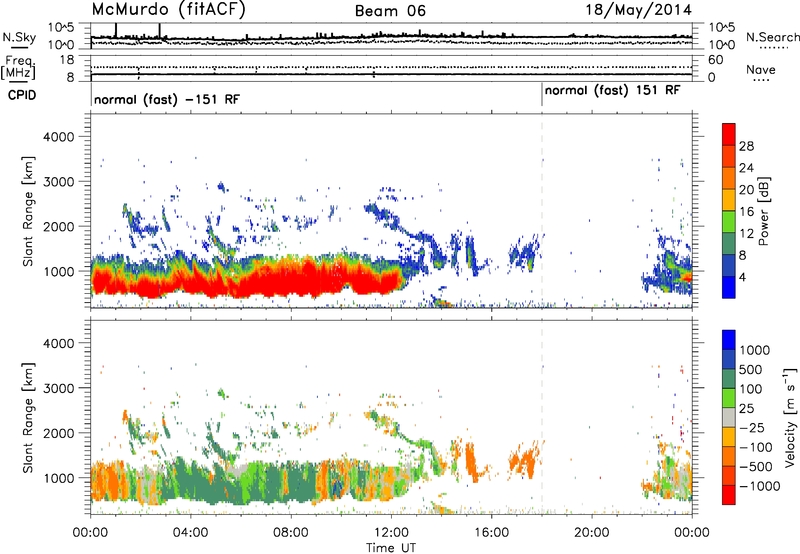Click the orange velocity echo patch near 17:00
The width and height of the screenshot is (800, 554).
pos(525,459)
